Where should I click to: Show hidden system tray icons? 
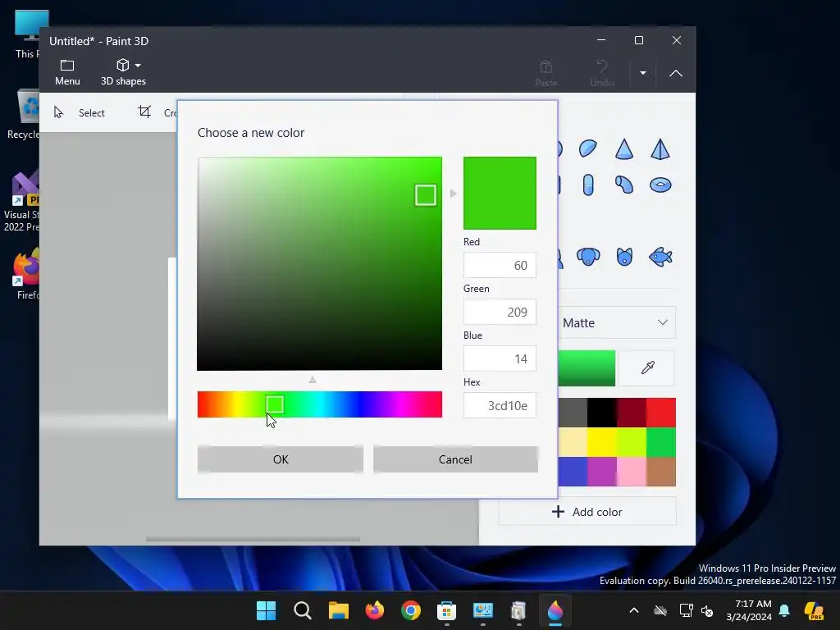634,610
